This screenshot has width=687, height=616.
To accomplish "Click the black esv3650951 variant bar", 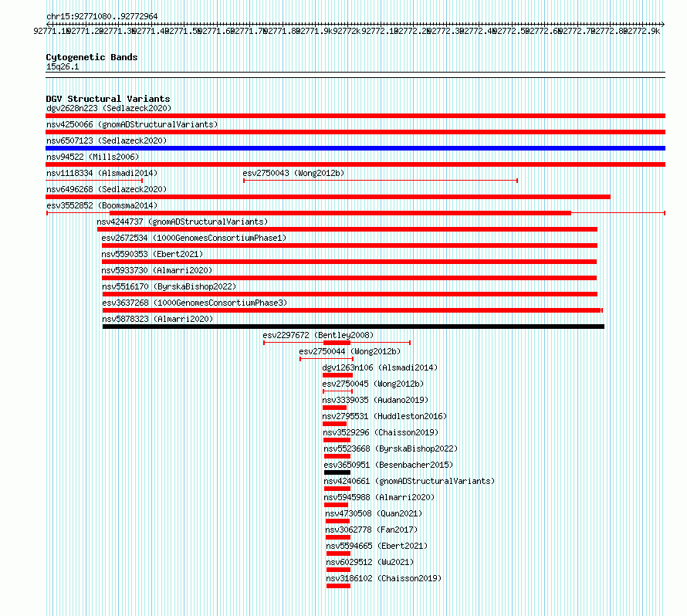I will click(337, 472).
